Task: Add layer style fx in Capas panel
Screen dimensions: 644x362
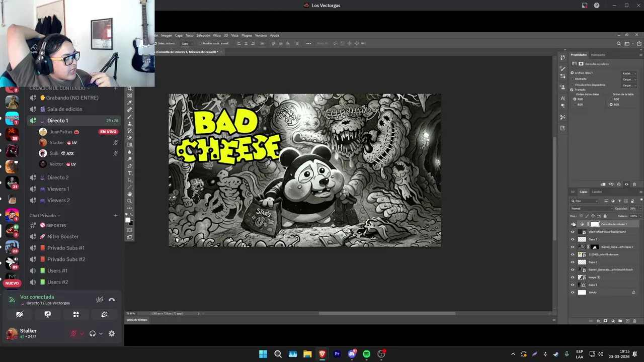Action: coord(598,321)
